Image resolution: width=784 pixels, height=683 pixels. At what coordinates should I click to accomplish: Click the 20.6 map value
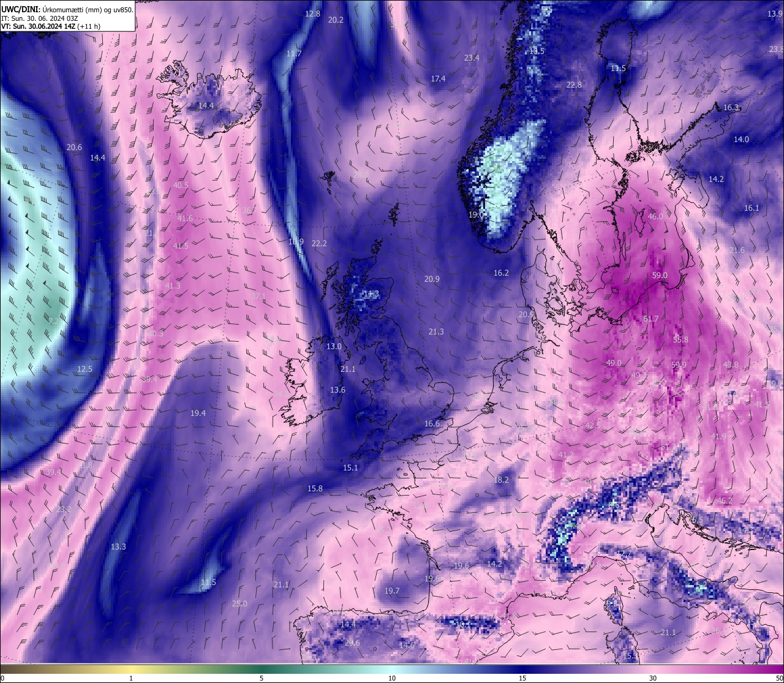pyautogui.click(x=74, y=147)
